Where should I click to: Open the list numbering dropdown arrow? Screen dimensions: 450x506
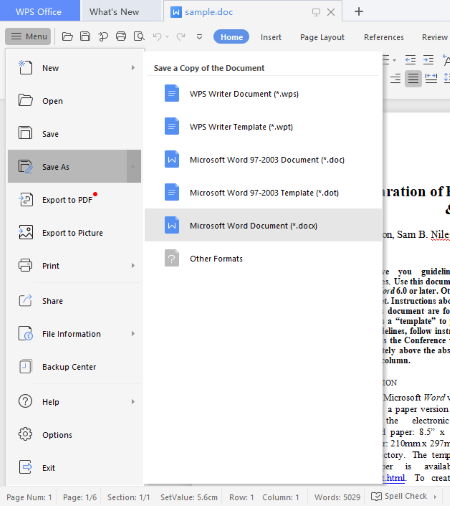394,60
